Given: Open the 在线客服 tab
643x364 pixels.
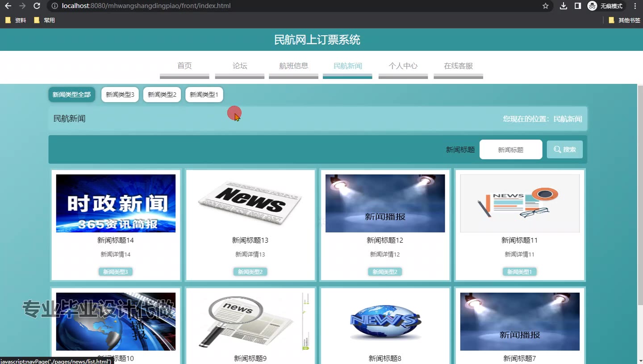Looking at the screenshot, I should (x=458, y=66).
